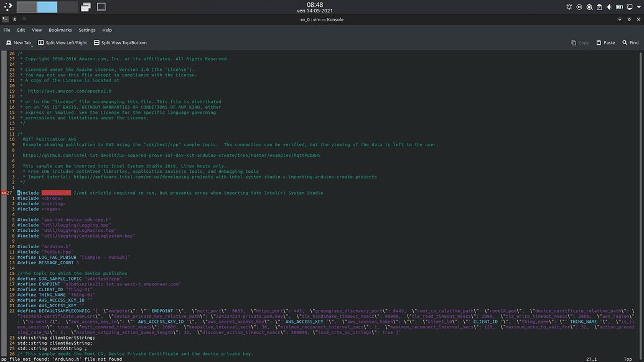The height and width of the screenshot is (362, 644).
Task: Open the volume control tray icon
Action: click(x=609, y=7)
